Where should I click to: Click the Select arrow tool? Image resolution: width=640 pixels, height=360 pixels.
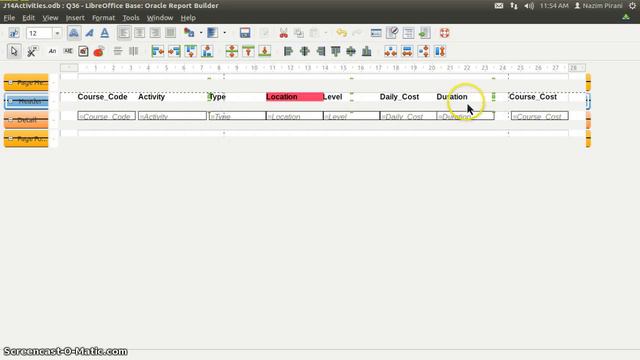14,51
